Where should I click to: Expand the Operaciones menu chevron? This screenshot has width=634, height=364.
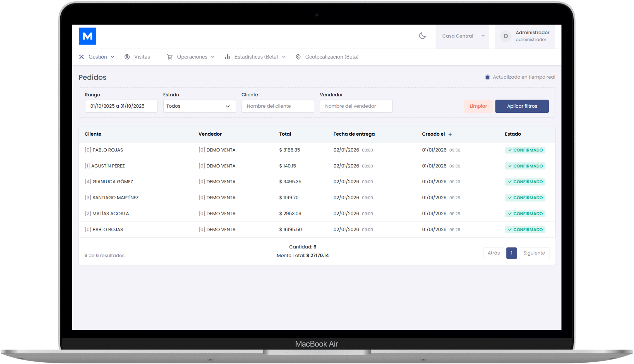pos(213,57)
